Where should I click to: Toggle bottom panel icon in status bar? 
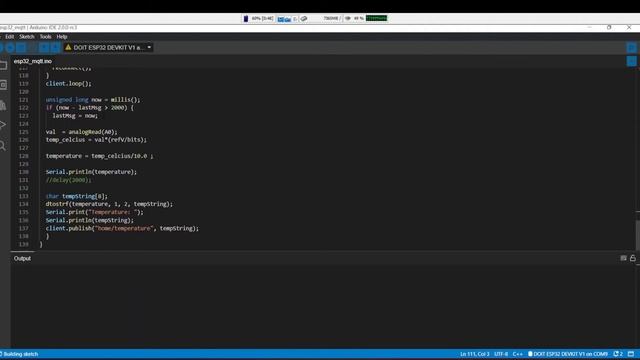(631, 354)
